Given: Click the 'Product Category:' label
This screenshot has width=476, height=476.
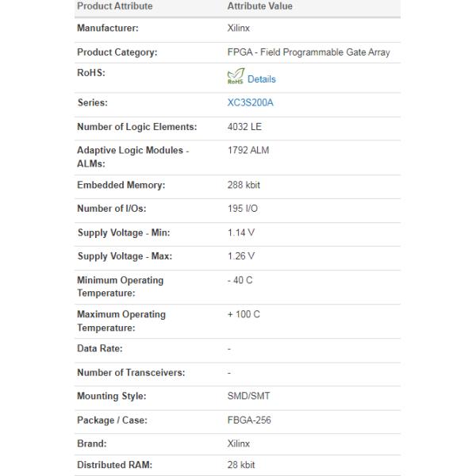Looking at the screenshot, I should coord(117,52).
